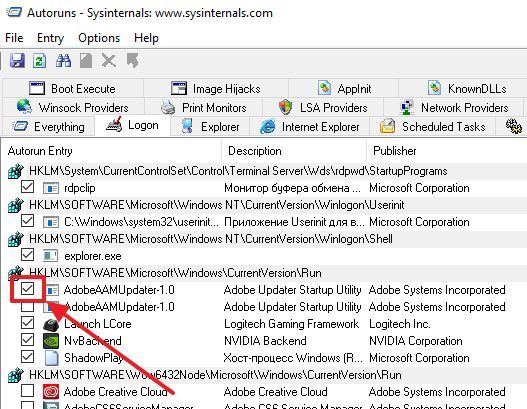Open the Image Hijacks tab

coord(216,89)
